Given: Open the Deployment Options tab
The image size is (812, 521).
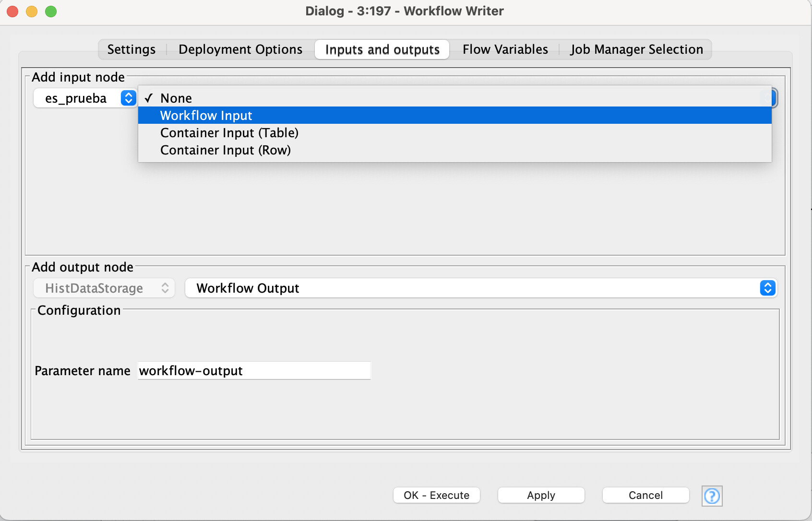Looking at the screenshot, I should (240, 49).
